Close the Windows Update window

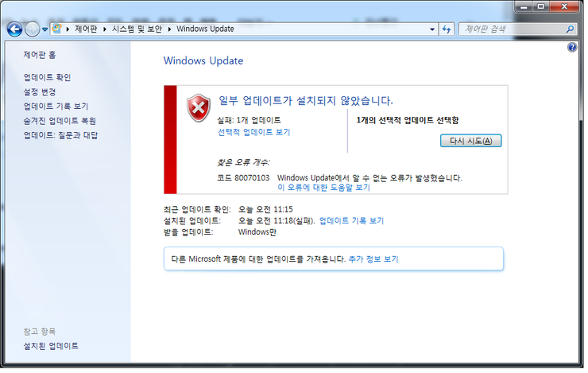(564, 6)
